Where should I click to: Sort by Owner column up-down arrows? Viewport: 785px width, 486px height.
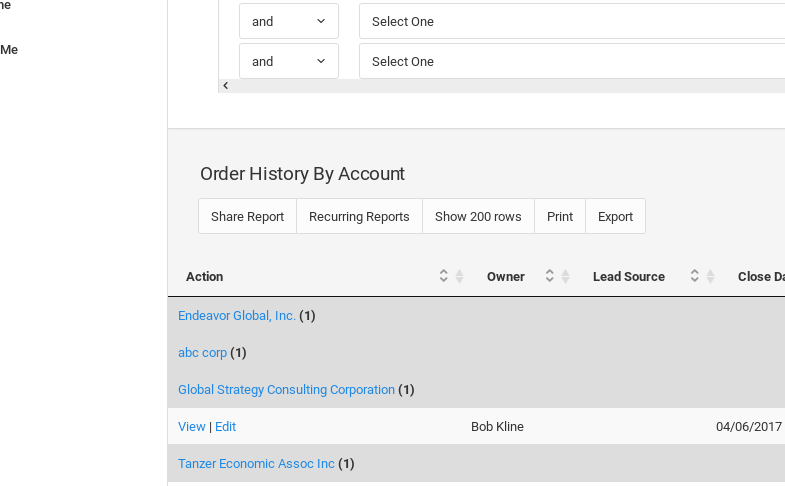[550, 276]
